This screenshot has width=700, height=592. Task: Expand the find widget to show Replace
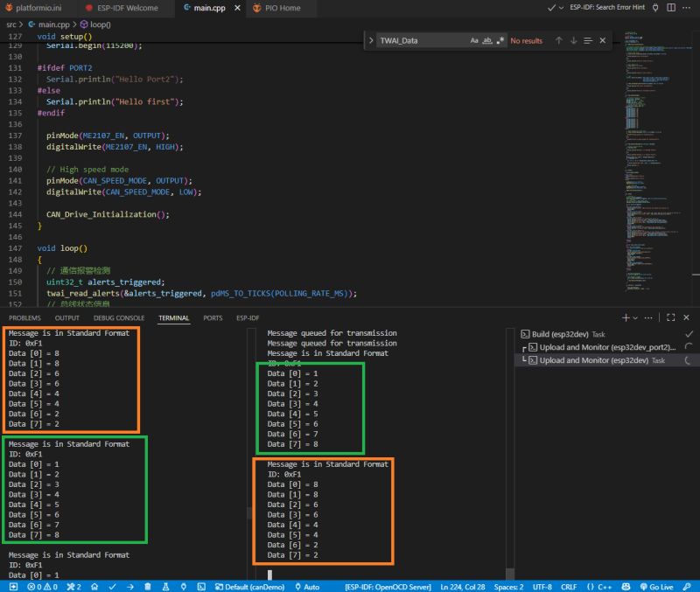[x=370, y=40]
